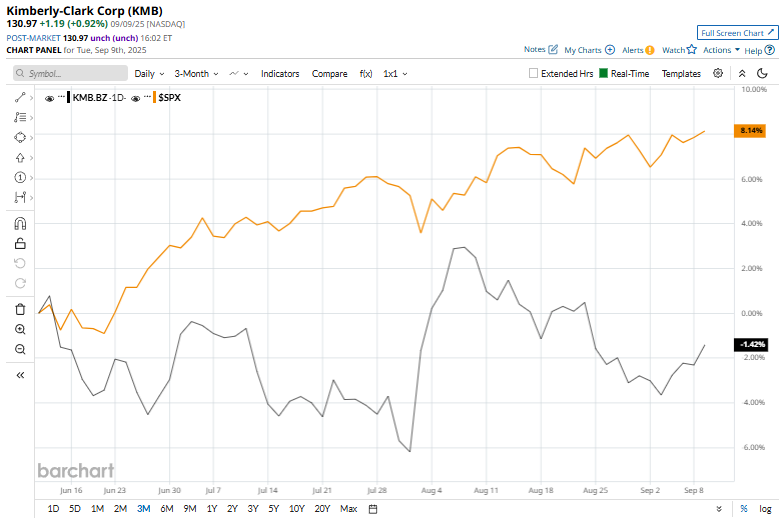
Task: Select the 5Y range
Action: pos(273,509)
